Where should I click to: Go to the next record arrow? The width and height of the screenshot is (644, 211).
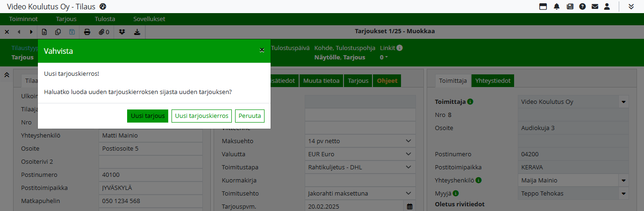(31, 32)
